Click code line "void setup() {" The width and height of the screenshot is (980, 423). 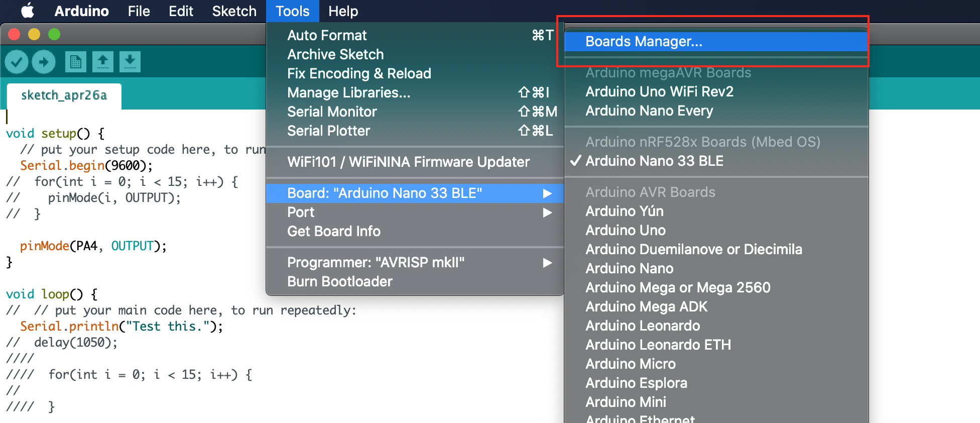(56, 133)
